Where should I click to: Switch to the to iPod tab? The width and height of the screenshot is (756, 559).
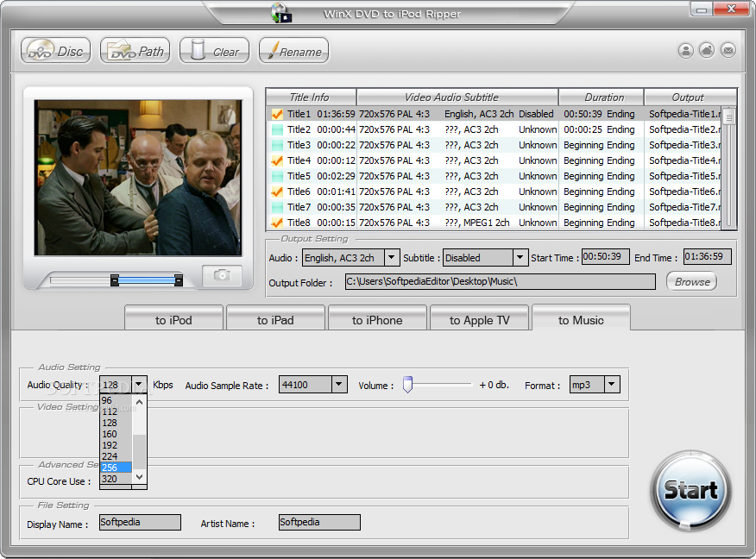coord(173,318)
